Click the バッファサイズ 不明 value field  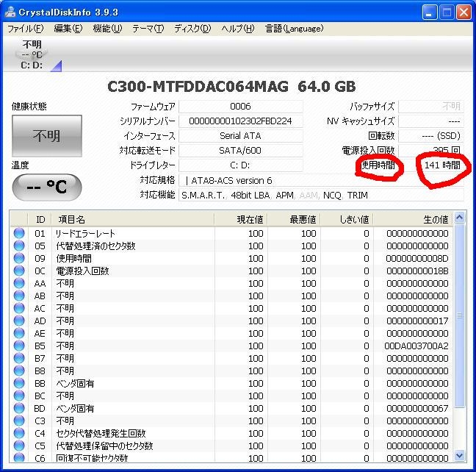(431, 107)
